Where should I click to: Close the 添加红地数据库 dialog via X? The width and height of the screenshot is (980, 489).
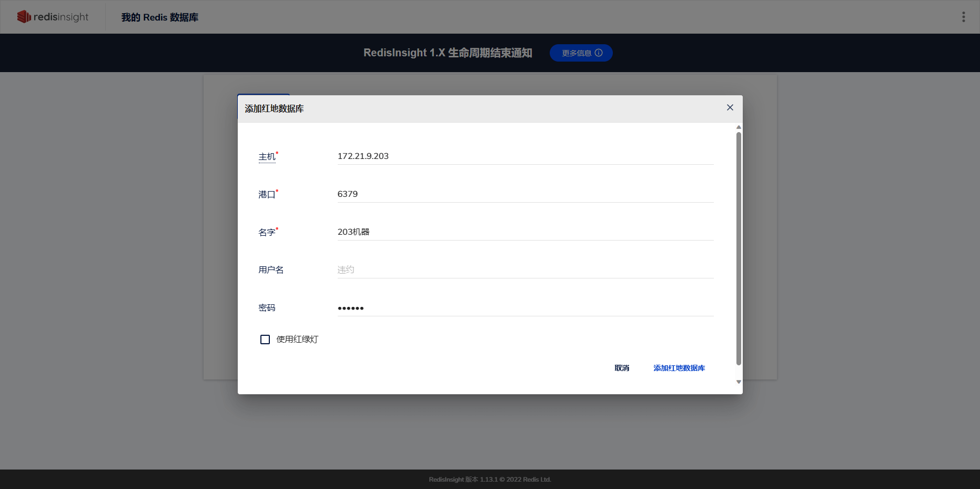[x=730, y=107]
